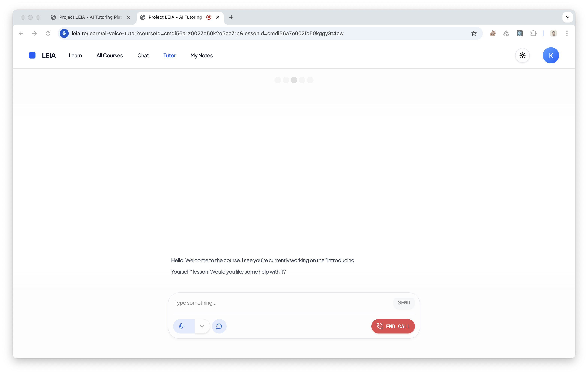
Task: Open microphone device dropdown chevron
Action: click(x=202, y=326)
